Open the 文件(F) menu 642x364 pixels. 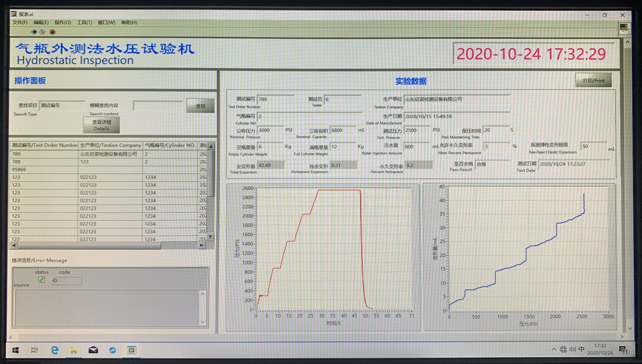[20, 23]
